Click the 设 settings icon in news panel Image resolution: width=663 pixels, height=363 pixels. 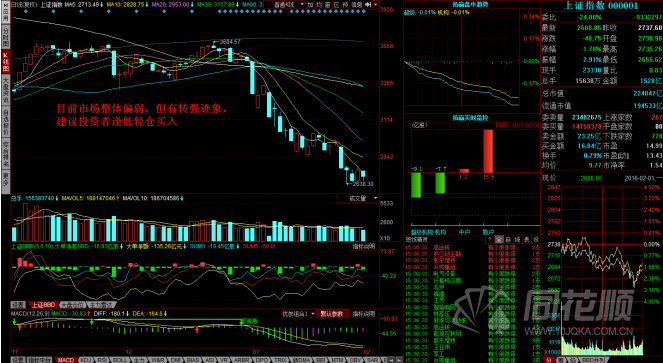[535, 239]
